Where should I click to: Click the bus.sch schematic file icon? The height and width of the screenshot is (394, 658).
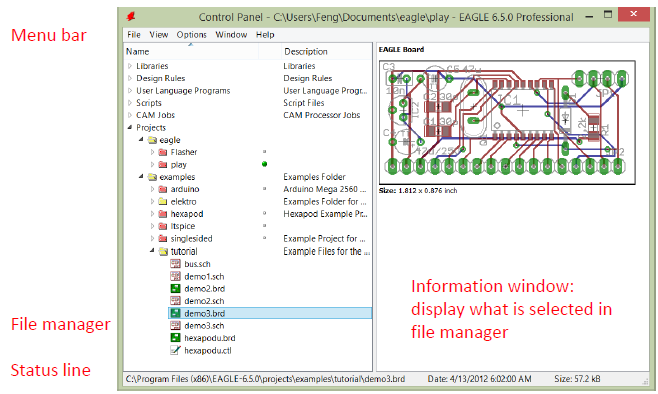[175, 264]
